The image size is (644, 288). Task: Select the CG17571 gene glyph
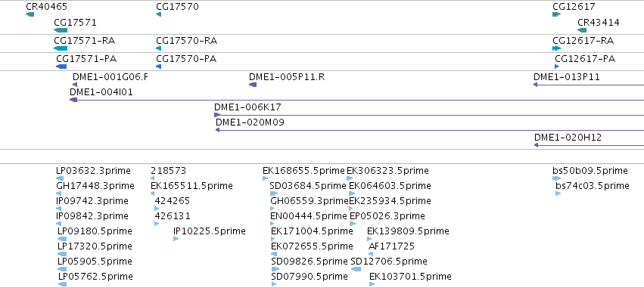pos(61,30)
